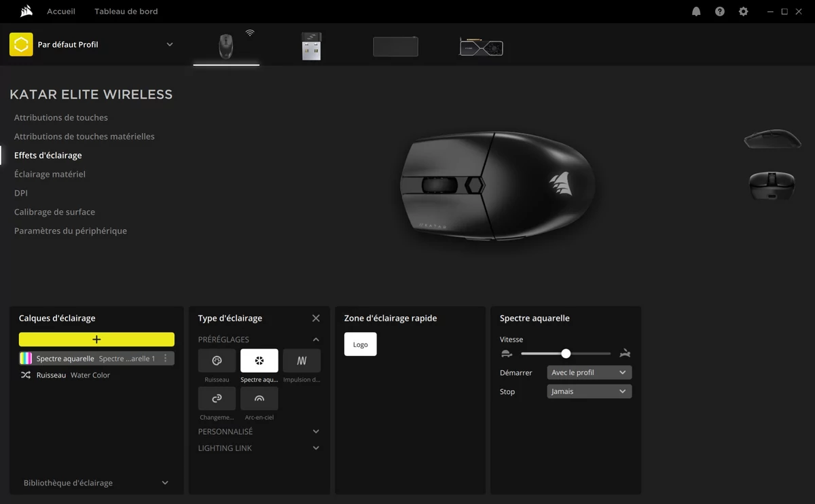Click the Corsair sails logo
Image resolution: width=815 pixels, height=504 pixels.
[x=27, y=11]
